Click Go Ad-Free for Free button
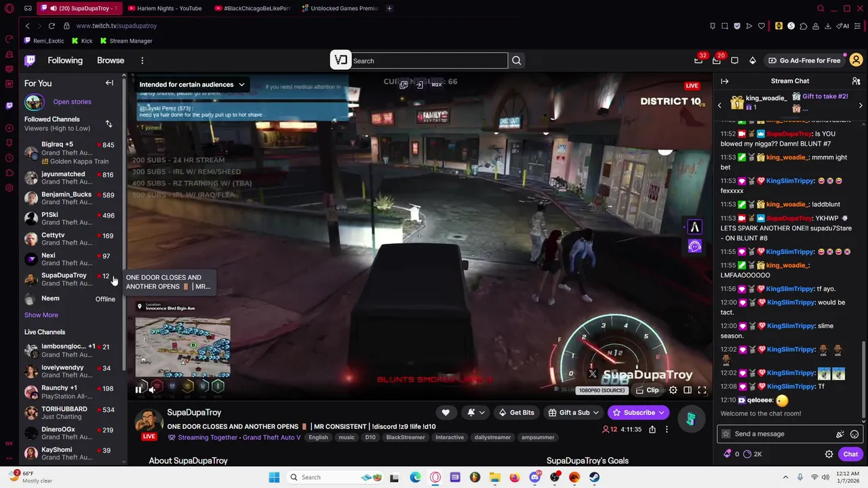The image size is (868, 488). (x=804, y=60)
